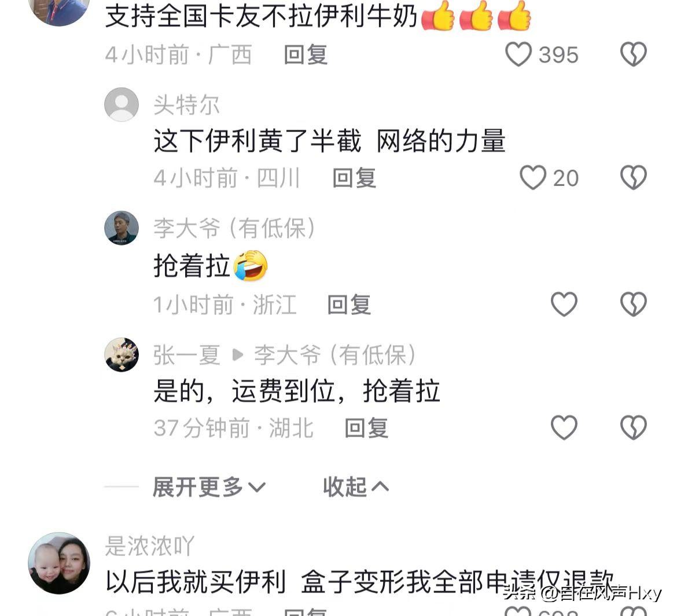Reply to the 广西 comment posted 4小时前
The width and height of the screenshot is (677, 616).
point(306,55)
